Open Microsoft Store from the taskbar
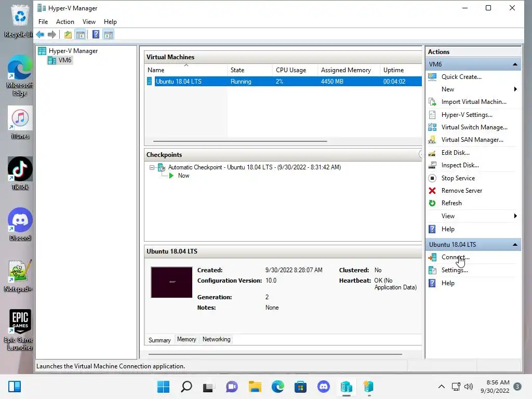The height and width of the screenshot is (399, 532). point(300,387)
